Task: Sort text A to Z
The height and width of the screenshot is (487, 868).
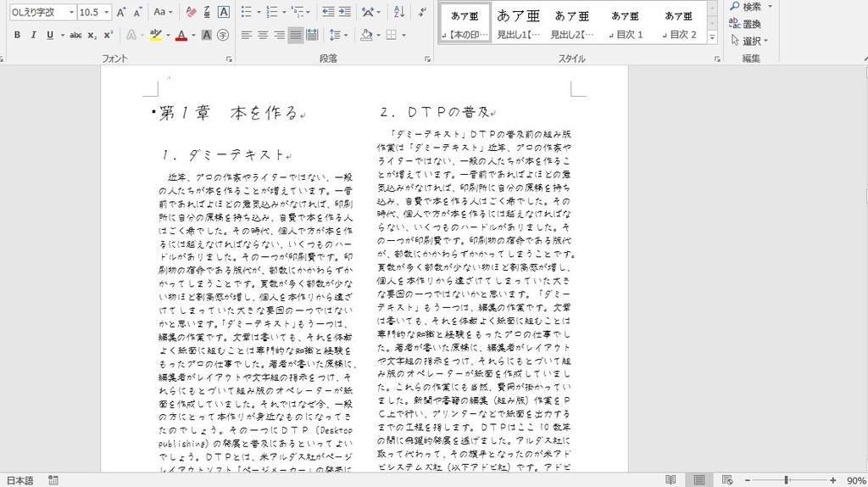Action: point(398,12)
